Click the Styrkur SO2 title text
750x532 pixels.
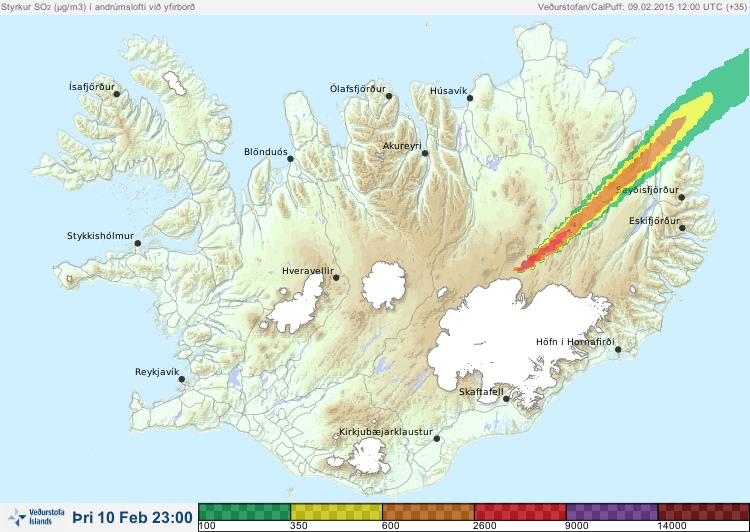[98, 7]
